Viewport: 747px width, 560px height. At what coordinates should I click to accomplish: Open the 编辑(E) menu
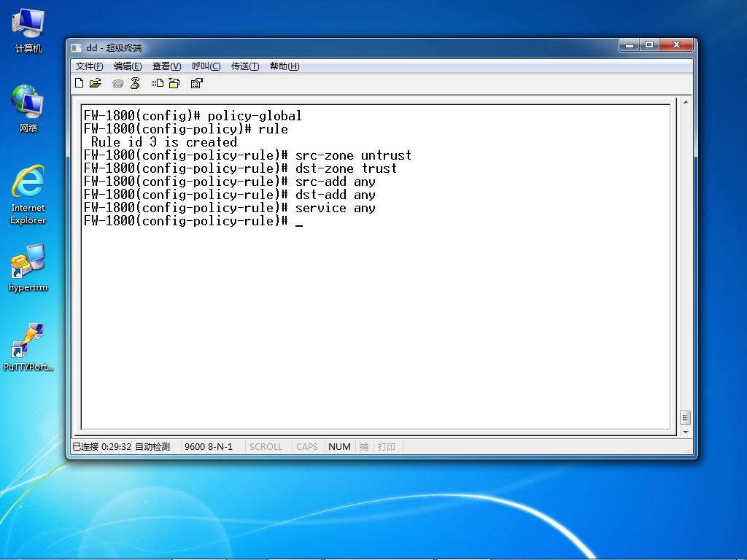coord(128,66)
